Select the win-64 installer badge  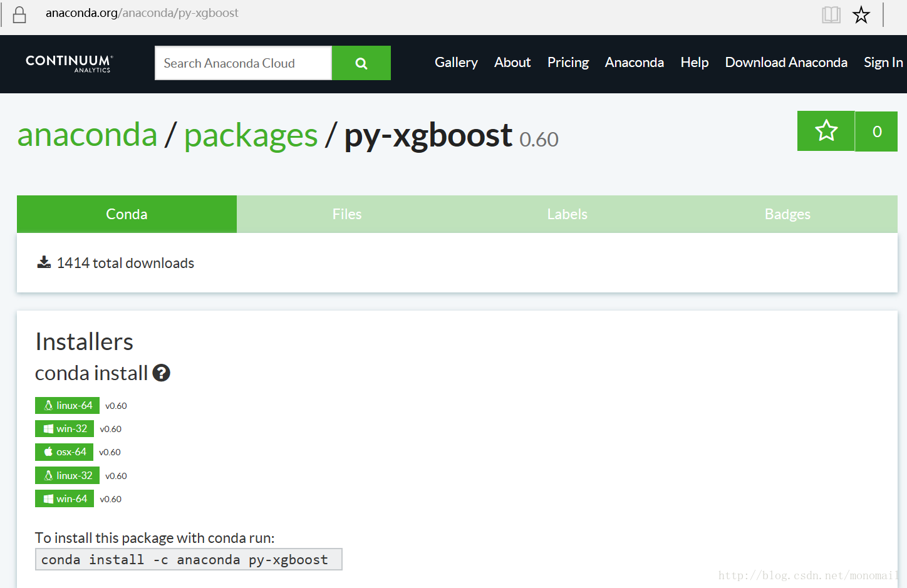pos(65,499)
